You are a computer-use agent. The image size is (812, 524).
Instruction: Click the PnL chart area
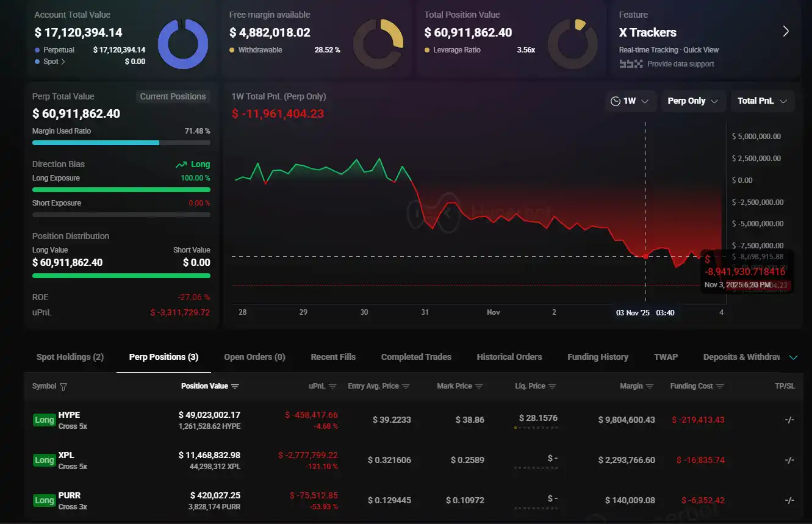click(478, 214)
